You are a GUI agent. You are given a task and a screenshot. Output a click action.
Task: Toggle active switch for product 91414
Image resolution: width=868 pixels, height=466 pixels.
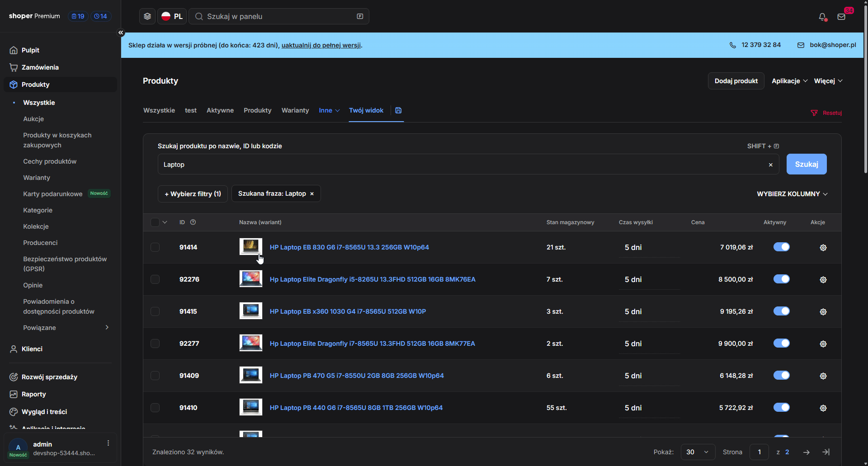[x=781, y=247]
